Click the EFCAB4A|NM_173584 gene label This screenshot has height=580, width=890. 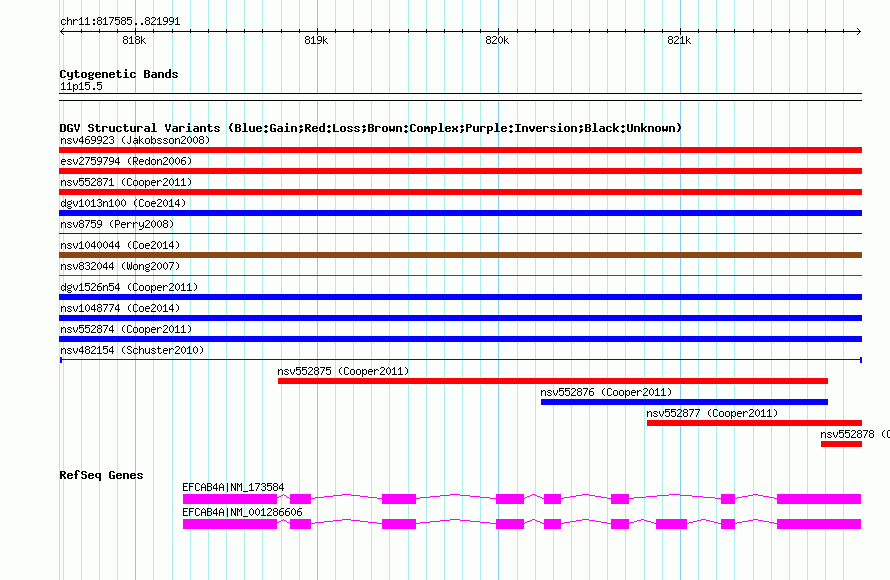tap(233, 487)
